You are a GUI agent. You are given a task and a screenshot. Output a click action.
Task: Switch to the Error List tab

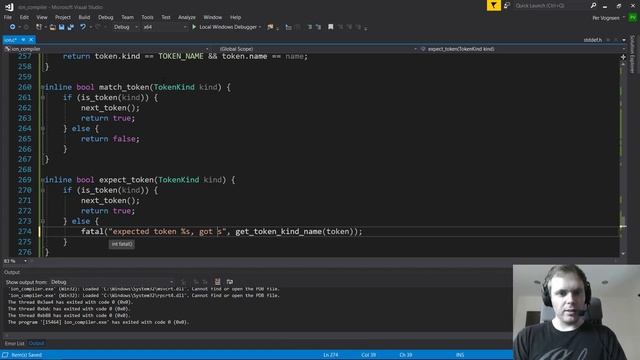[x=15, y=344]
